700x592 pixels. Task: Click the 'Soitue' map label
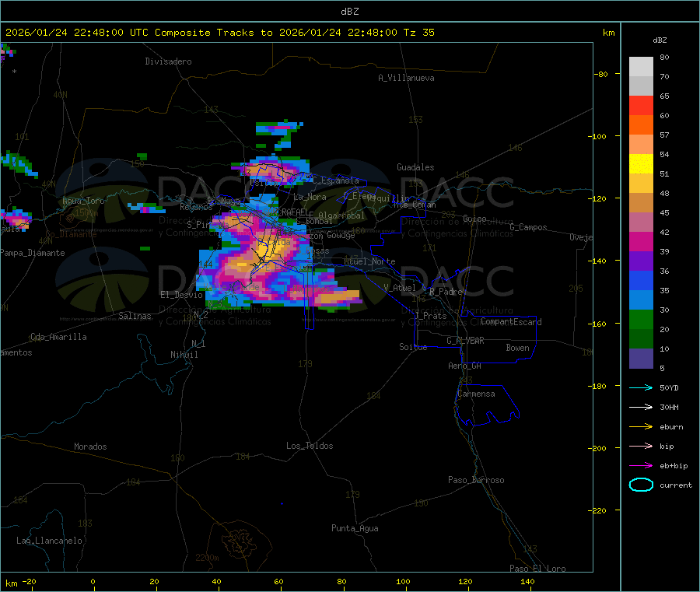[x=413, y=347]
